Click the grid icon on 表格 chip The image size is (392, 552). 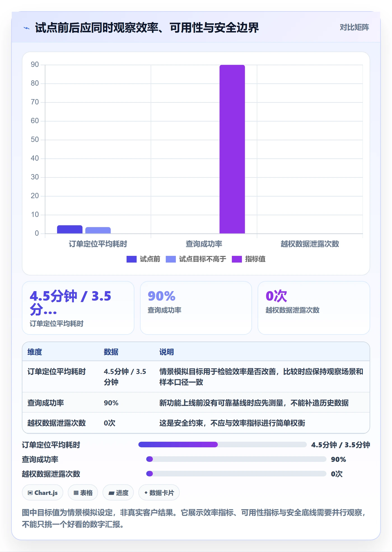tap(76, 493)
